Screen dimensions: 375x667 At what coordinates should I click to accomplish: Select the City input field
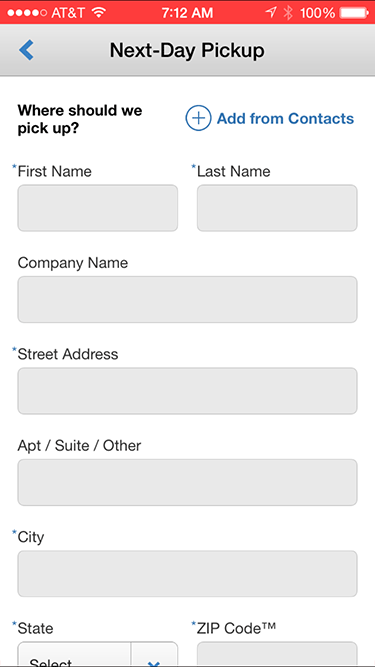point(188,574)
